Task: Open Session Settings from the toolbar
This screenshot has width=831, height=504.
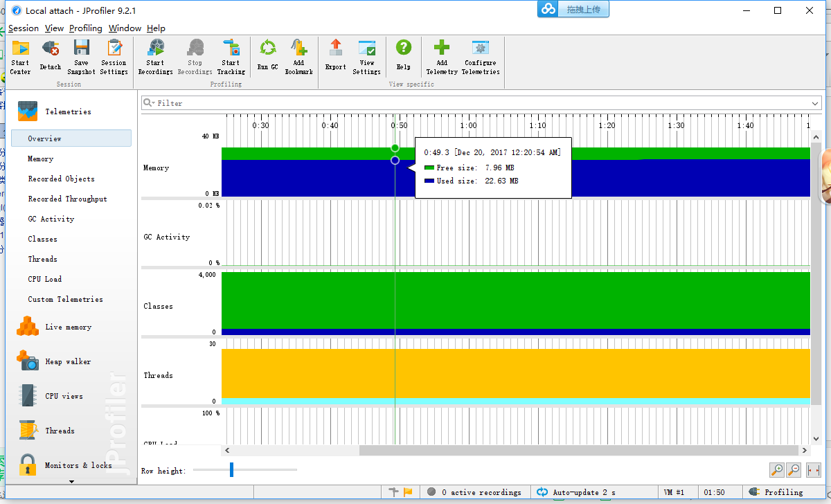Action: tap(114, 57)
